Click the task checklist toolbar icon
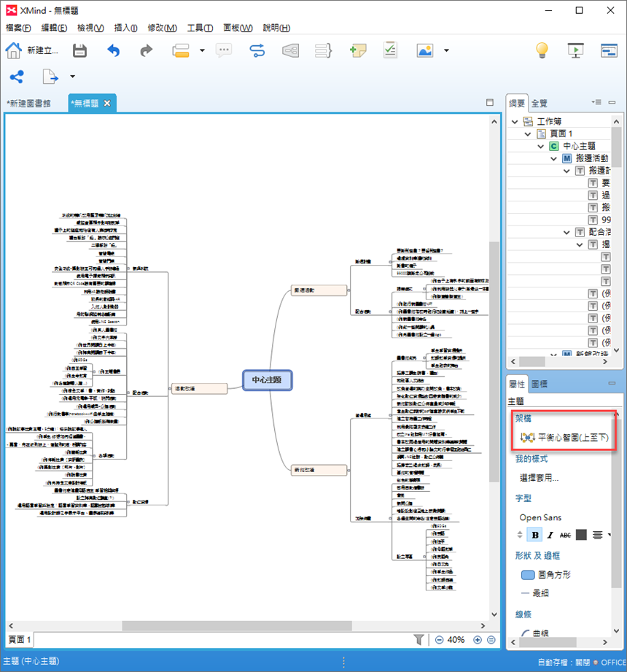627x672 pixels. (390, 50)
